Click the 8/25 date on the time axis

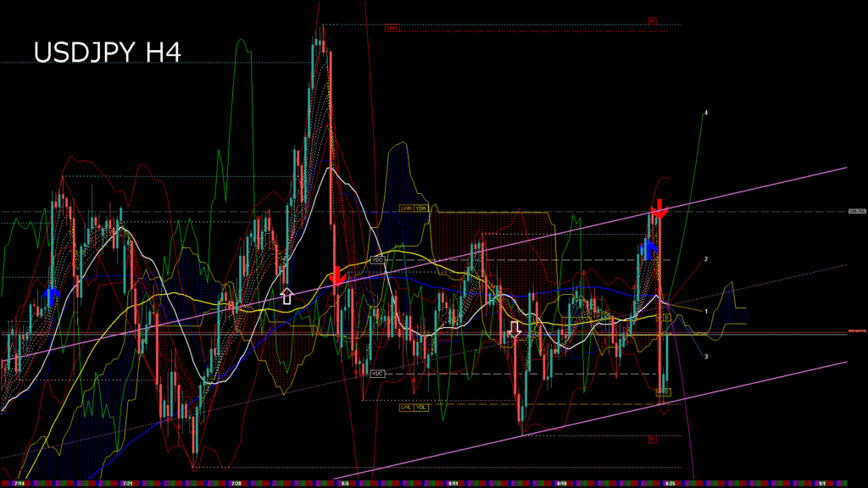[670, 483]
